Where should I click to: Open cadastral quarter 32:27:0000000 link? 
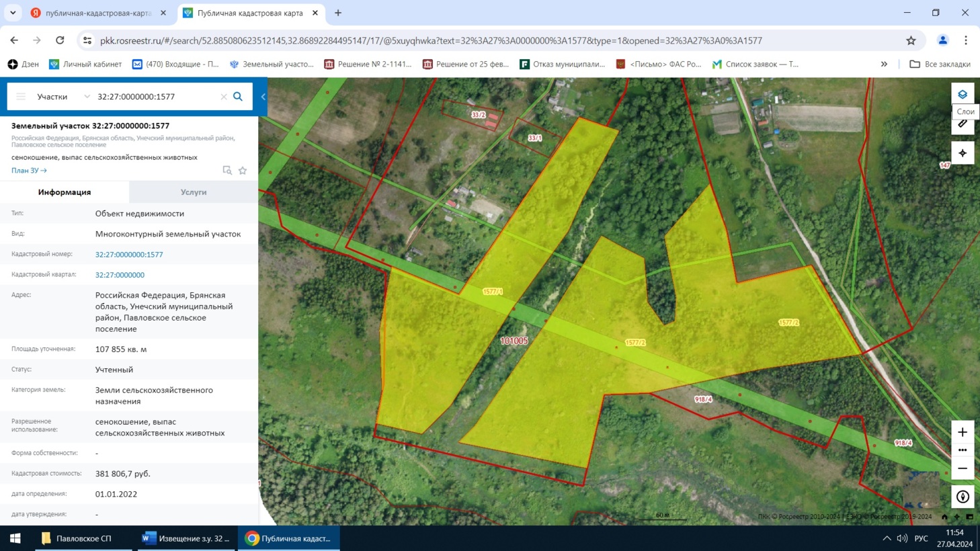point(120,275)
